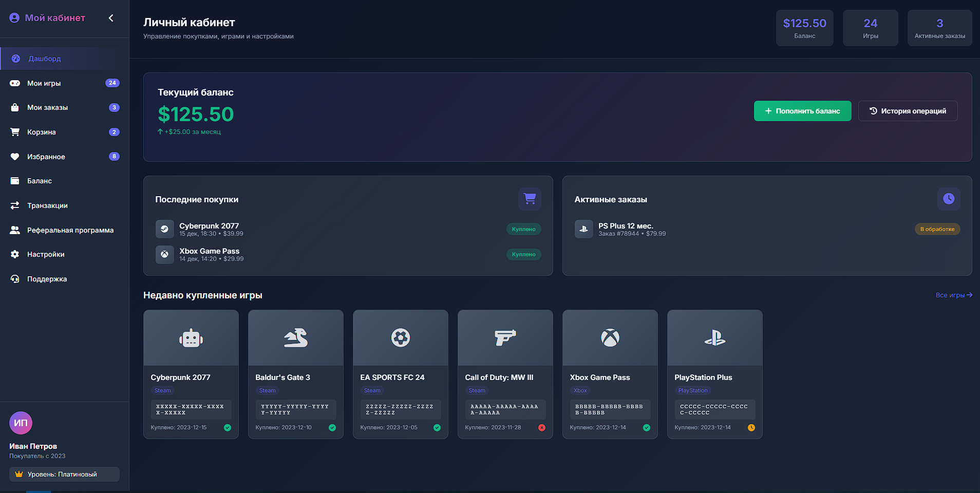Image resolution: width=980 pixels, height=493 pixels.
Task: Click the gear icon for Настройки
Action: 15,254
